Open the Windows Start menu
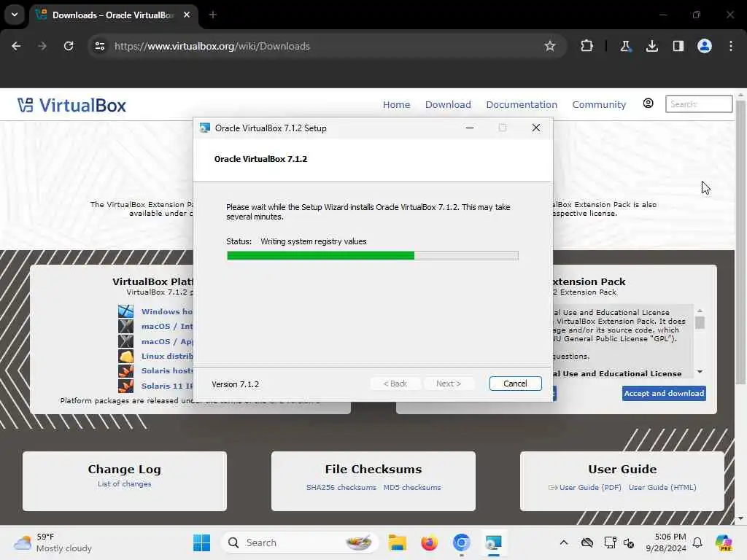 coord(201,542)
